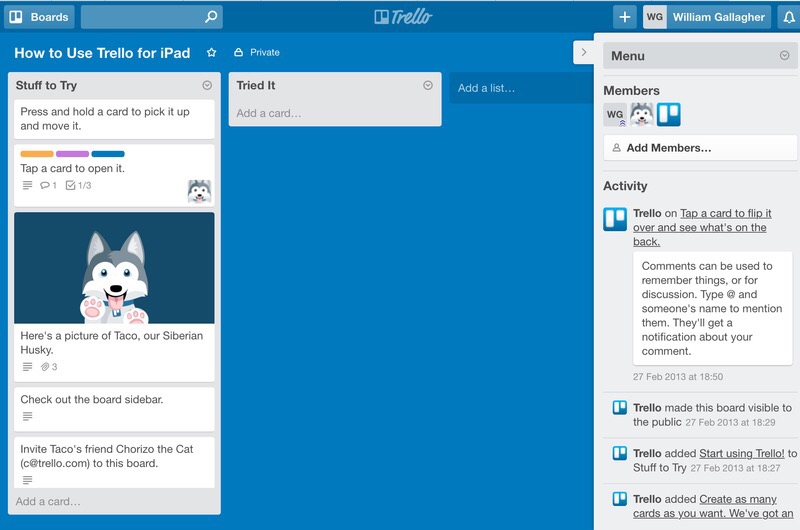Open William Gallagher profile menu
The image size is (800, 530).
click(x=718, y=17)
